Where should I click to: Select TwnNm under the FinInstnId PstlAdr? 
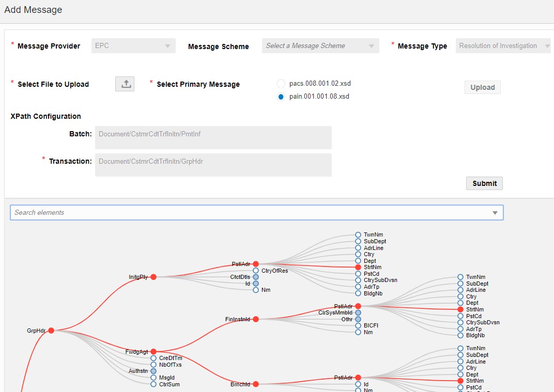point(460,277)
